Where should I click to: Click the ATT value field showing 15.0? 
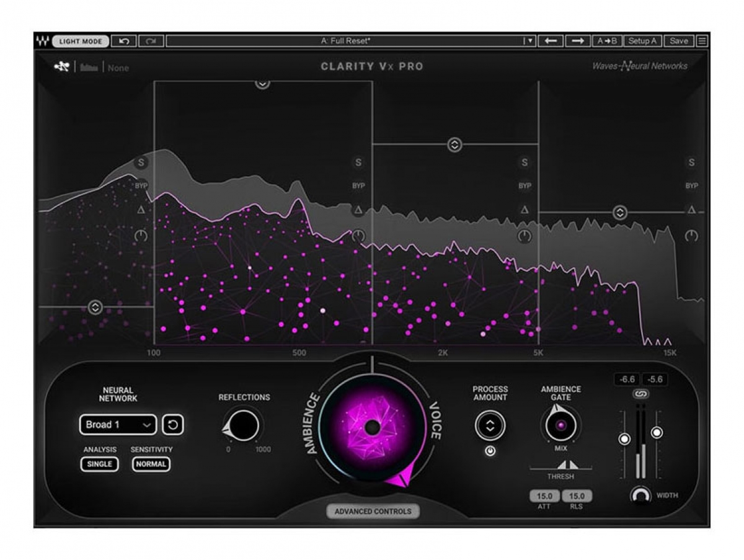pos(544,496)
